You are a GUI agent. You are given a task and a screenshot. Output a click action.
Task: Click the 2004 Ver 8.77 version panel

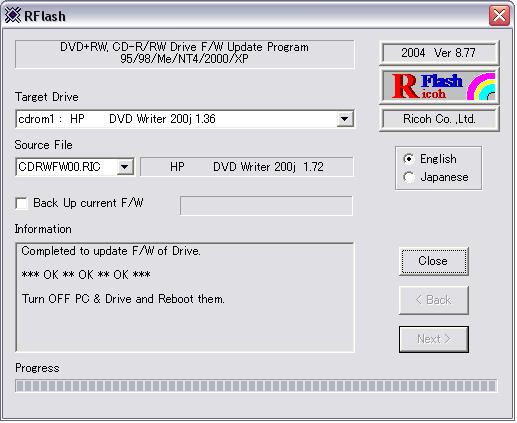pos(439,53)
